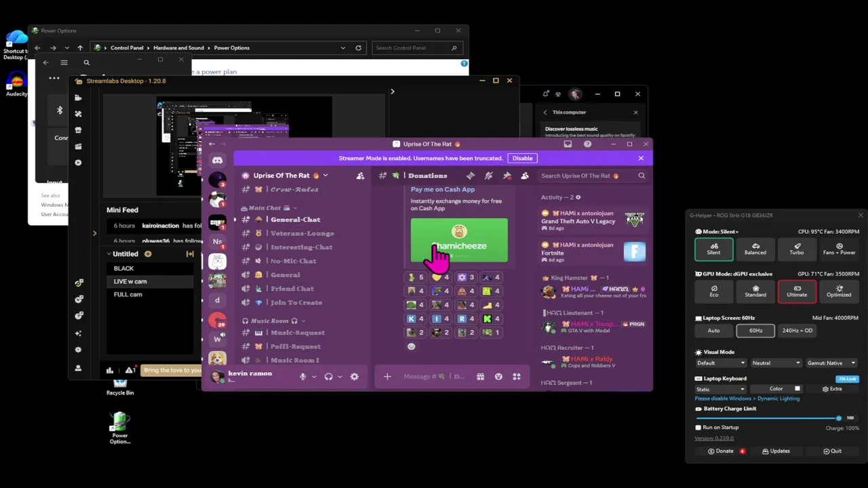
Task: Refresh the Power Options window
Action: 358,48
